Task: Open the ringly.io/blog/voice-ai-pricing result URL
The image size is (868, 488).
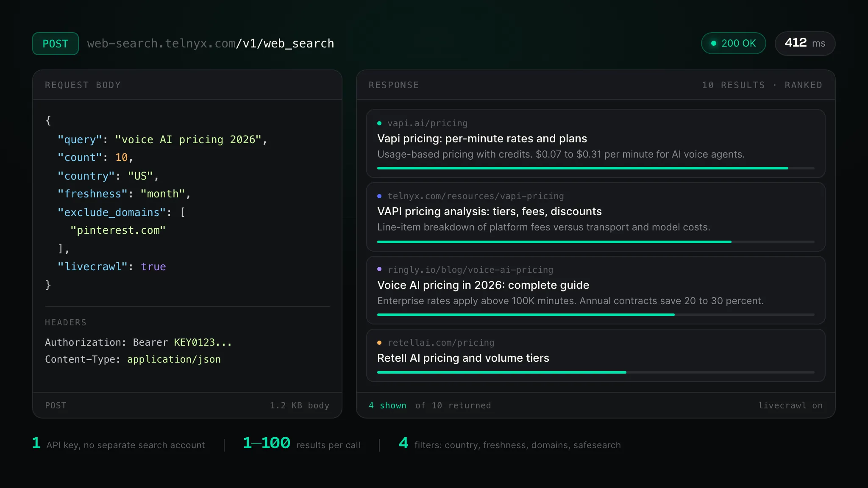Action: pyautogui.click(x=470, y=270)
